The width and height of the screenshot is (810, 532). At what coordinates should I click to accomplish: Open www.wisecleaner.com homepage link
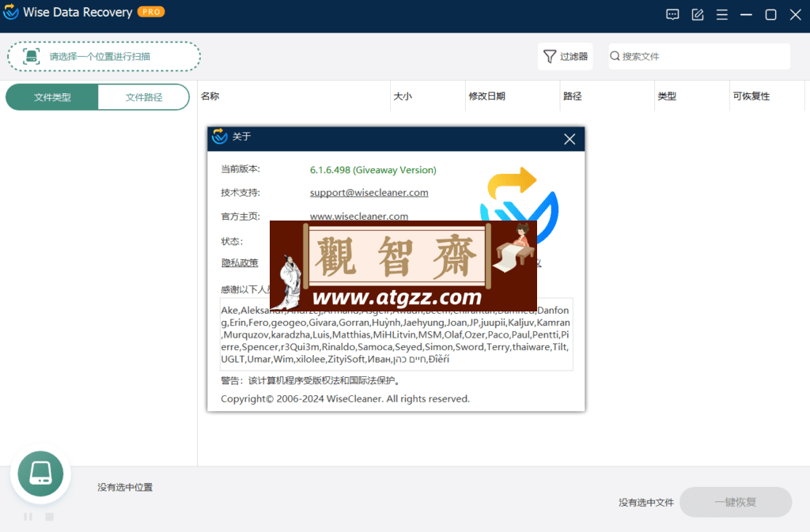click(x=359, y=217)
